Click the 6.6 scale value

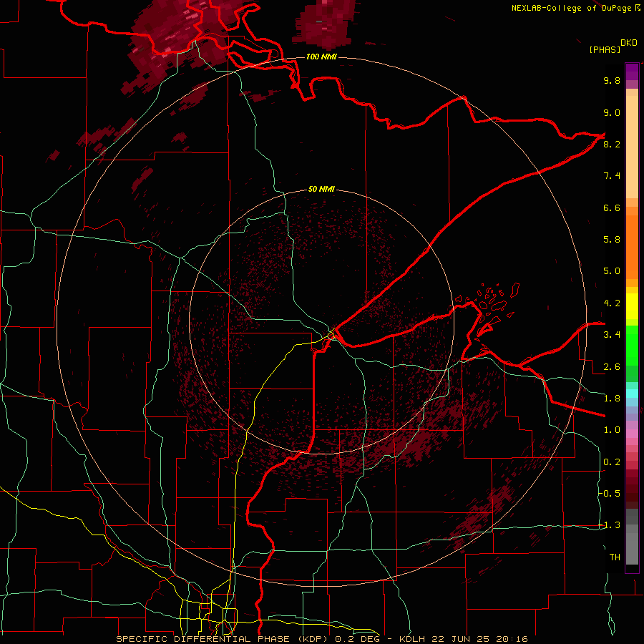(x=612, y=208)
